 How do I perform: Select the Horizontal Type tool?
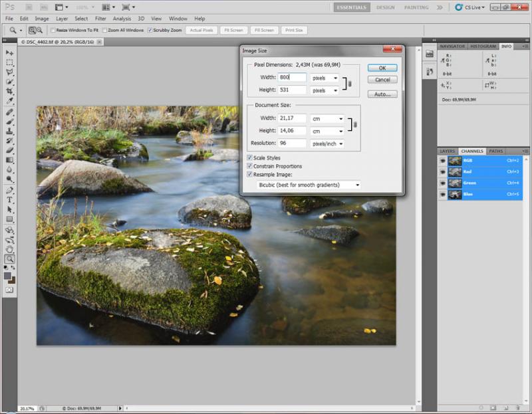coord(9,200)
